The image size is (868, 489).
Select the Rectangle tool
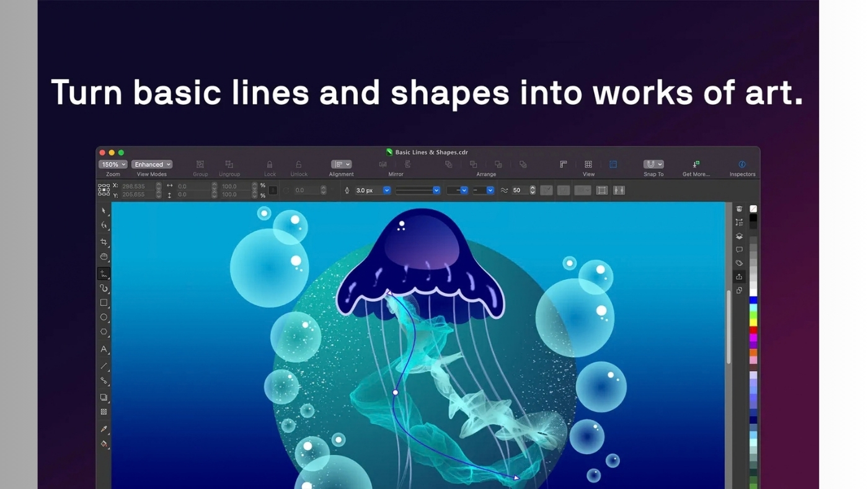pos(104,303)
